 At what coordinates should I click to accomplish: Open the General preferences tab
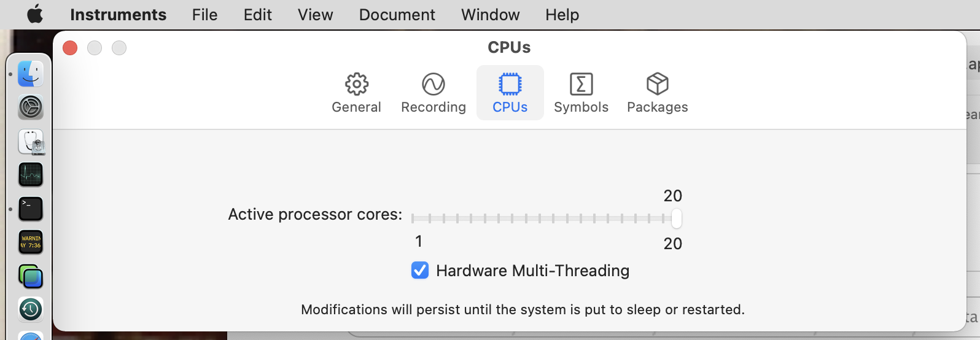356,93
